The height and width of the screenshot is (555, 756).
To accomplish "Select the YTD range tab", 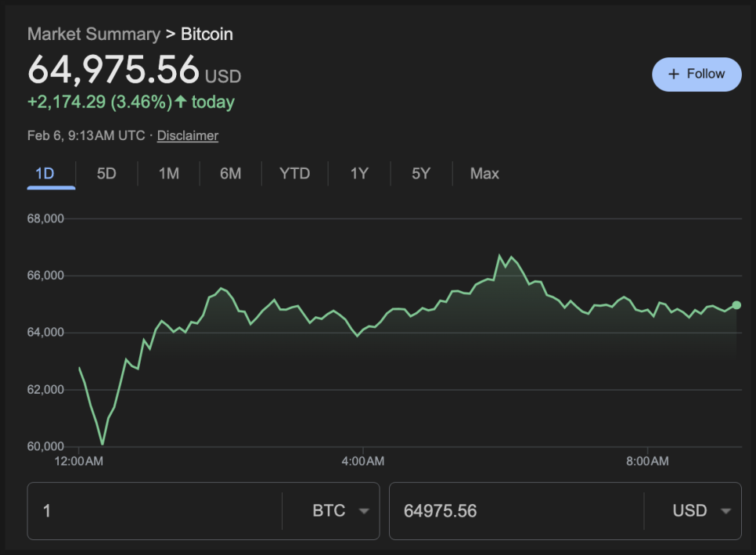I will click(x=295, y=174).
